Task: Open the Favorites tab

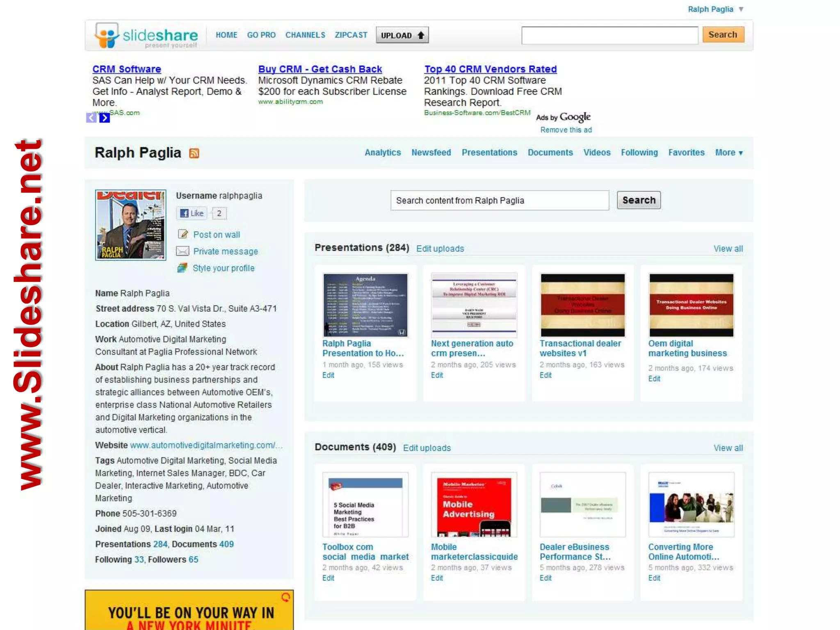Action: [686, 153]
